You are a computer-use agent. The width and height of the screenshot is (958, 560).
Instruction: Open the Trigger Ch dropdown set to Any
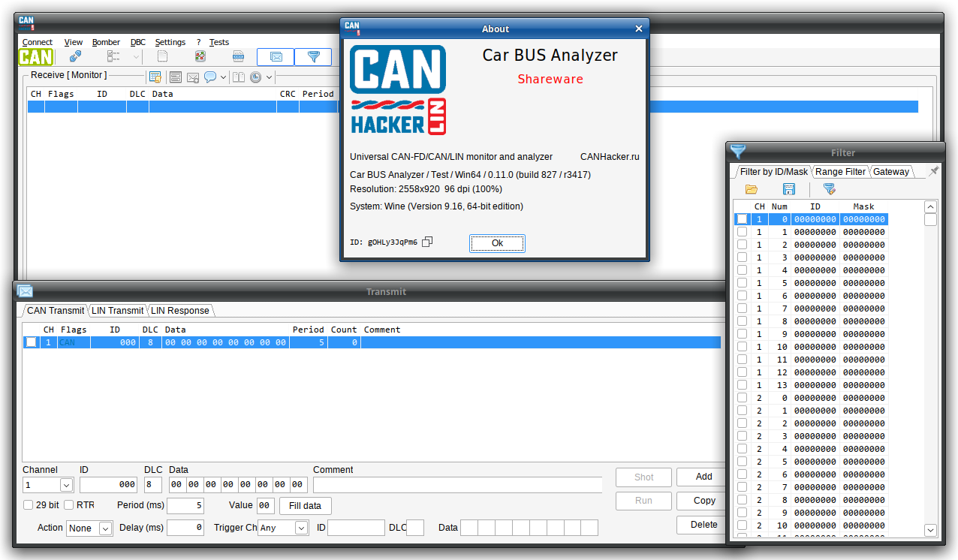click(x=301, y=528)
